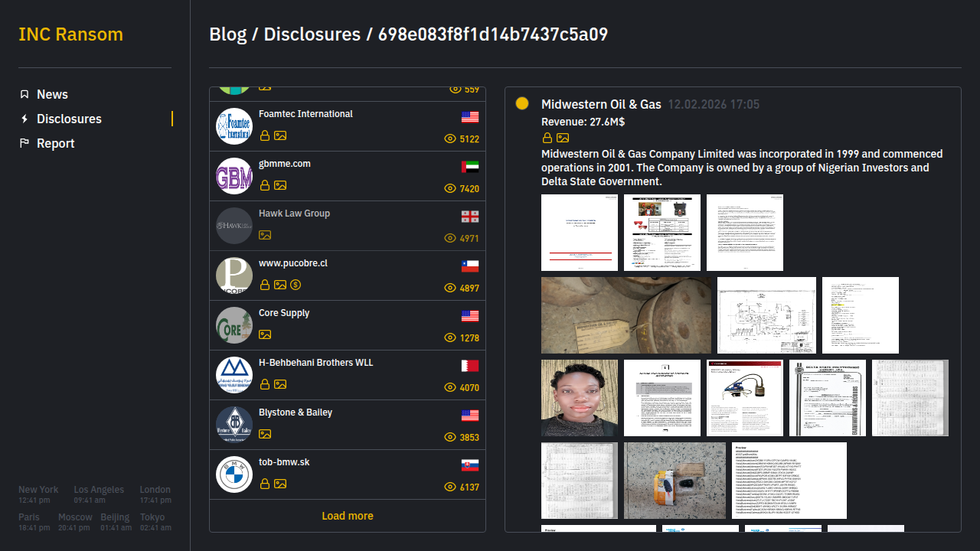This screenshot has height=551, width=980.
Task: Select the H-Behbehani Brothers WLL entry
Action: click(315, 363)
